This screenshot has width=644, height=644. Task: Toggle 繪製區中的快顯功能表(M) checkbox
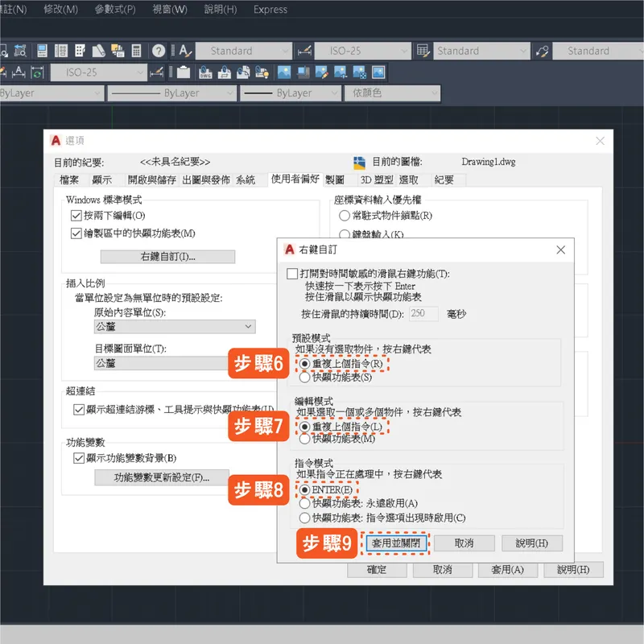[76, 233]
